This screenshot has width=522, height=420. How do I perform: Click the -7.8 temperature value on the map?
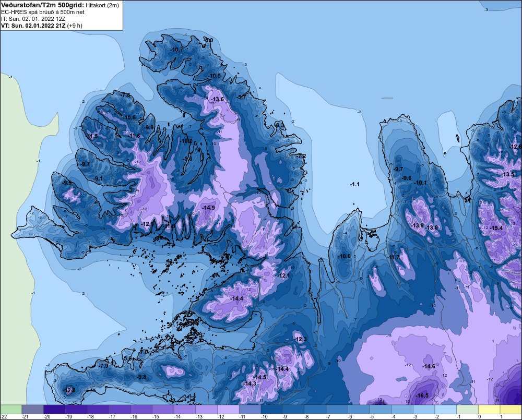coord(125,95)
